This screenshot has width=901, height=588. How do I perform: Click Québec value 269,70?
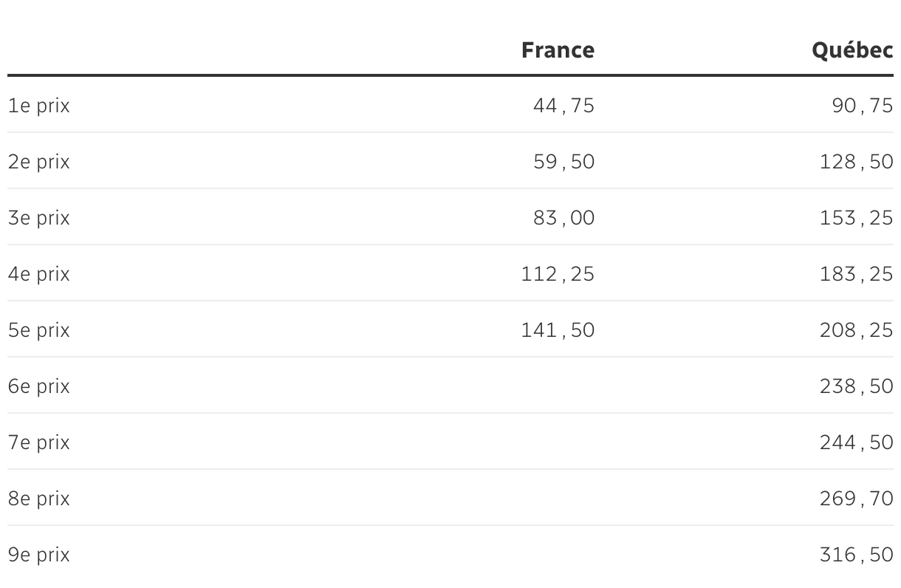(856, 499)
